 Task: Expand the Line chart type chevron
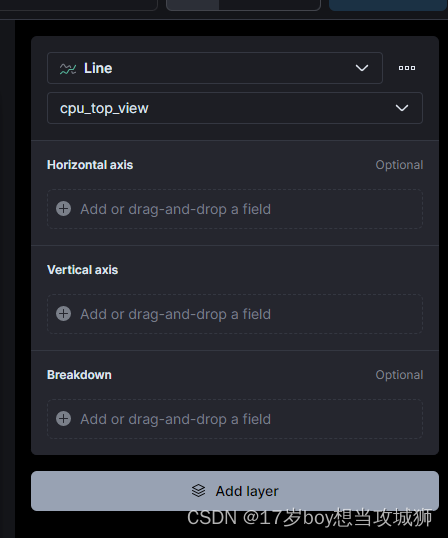point(362,68)
